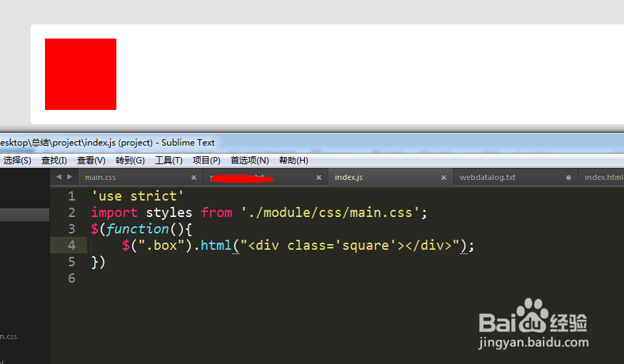Open the 查找(I) menu
The image size is (624, 364).
tap(54, 161)
